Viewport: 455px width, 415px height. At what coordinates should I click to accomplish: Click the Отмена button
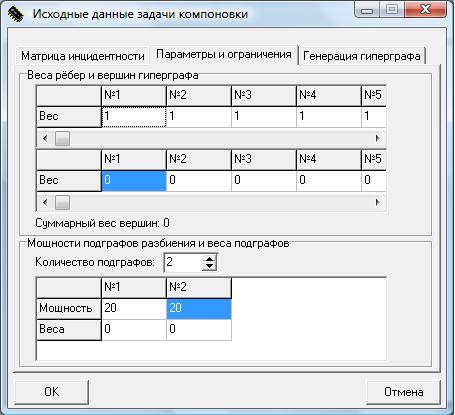(403, 392)
